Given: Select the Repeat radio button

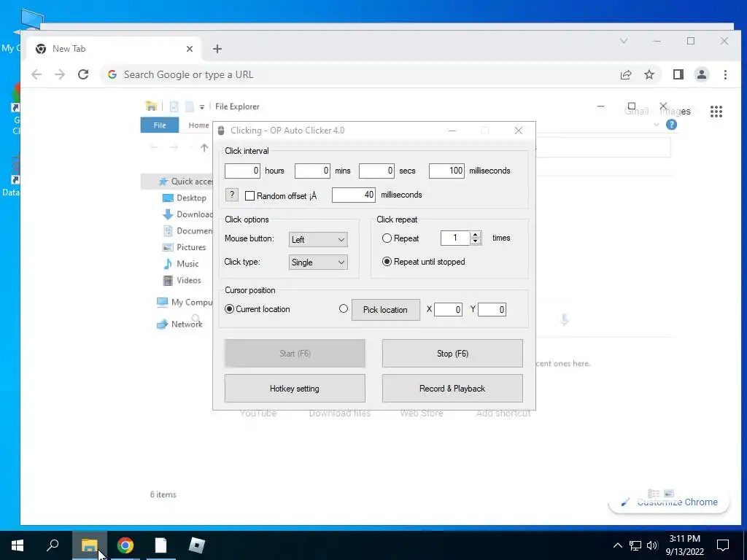Looking at the screenshot, I should point(387,238).
